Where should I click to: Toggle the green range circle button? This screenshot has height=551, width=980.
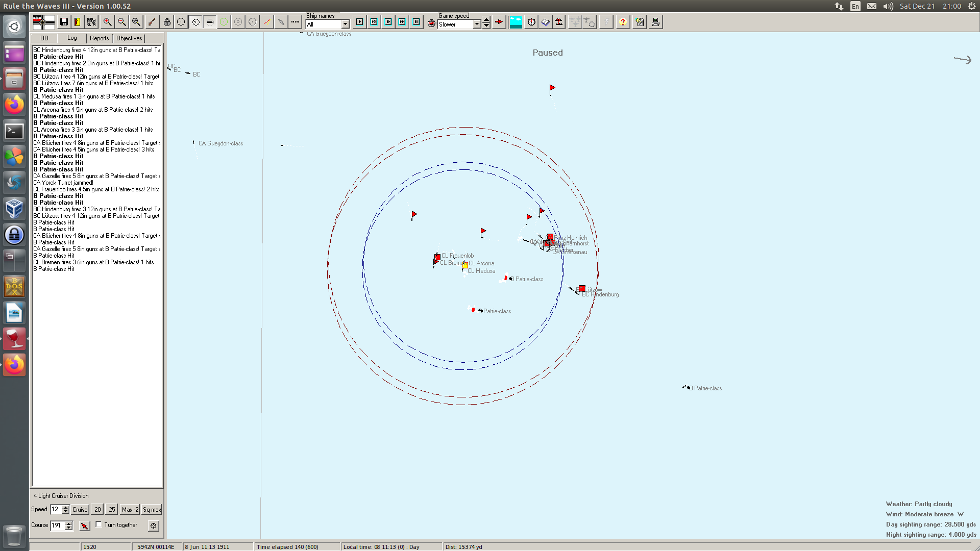coord(224,22)
